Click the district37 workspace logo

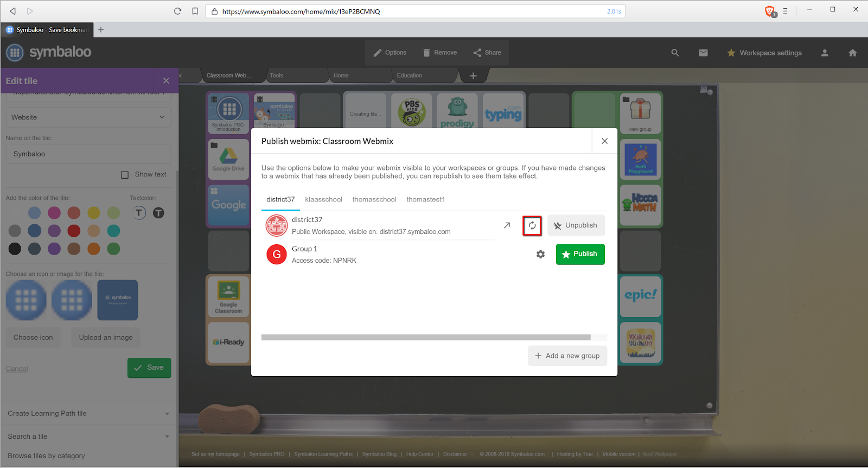click(277, 225)
